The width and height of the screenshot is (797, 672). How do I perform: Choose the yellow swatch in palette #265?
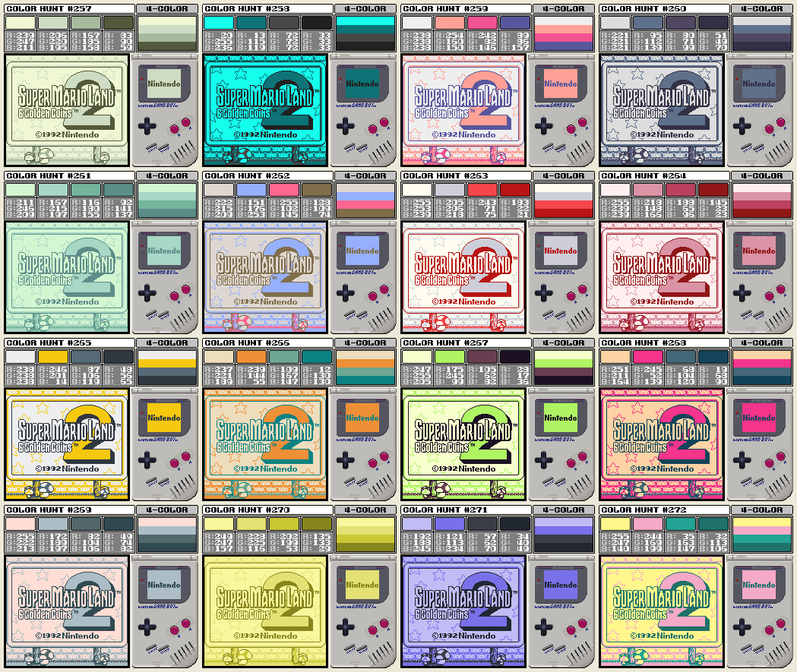53,357
